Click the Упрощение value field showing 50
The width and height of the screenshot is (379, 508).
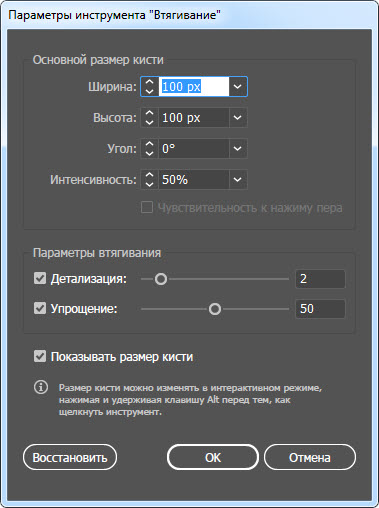coord(320,309)
